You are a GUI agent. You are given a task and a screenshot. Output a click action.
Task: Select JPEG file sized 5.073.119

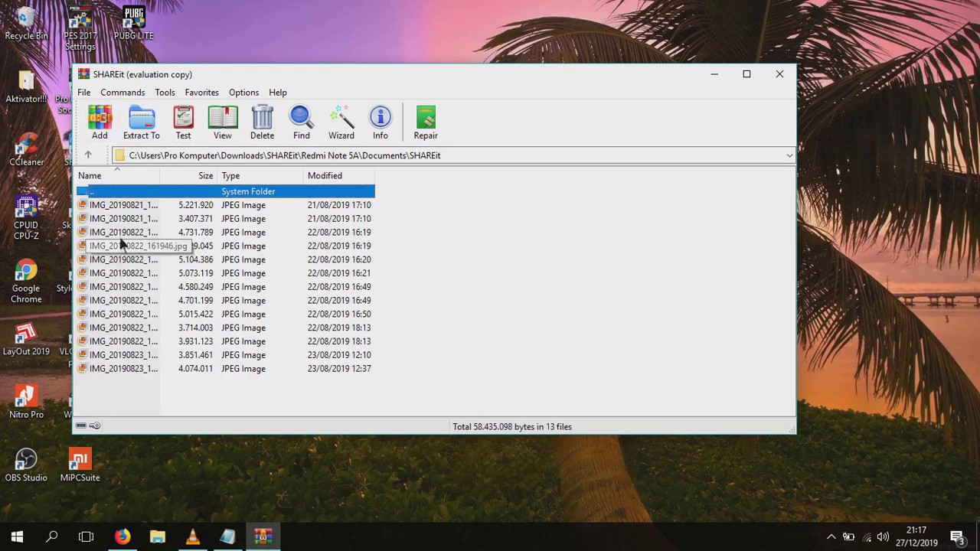(225, 273)
